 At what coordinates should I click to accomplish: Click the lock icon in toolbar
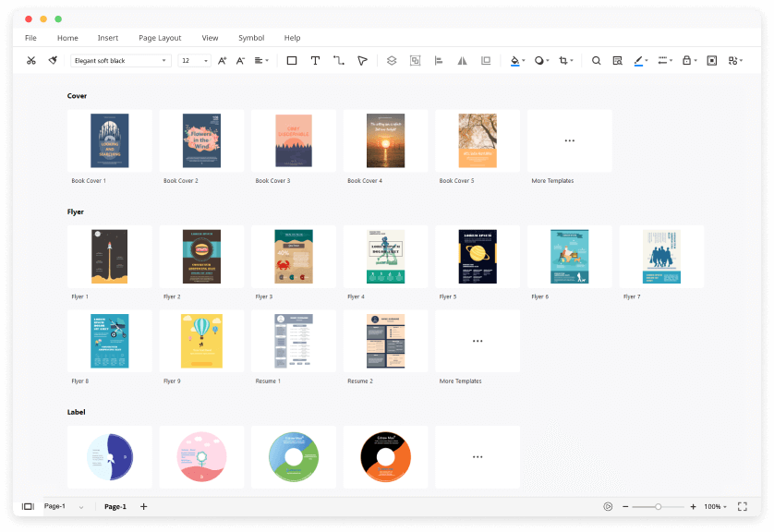(x=686, y=61)
